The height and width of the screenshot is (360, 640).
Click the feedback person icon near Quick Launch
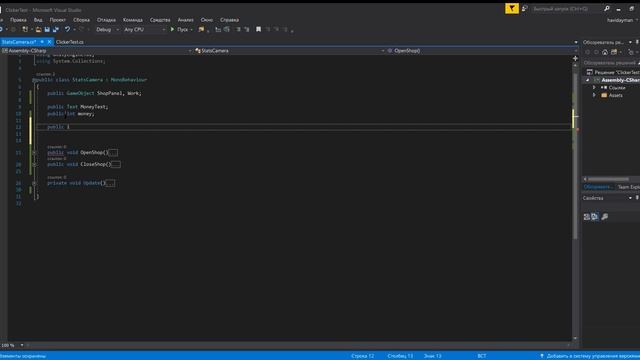pos(524,9)
